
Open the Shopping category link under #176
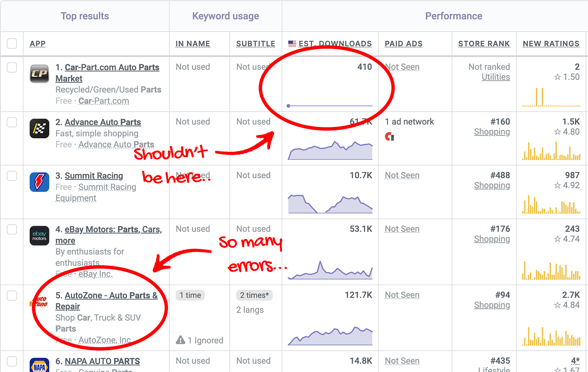(x=492, y=239)
